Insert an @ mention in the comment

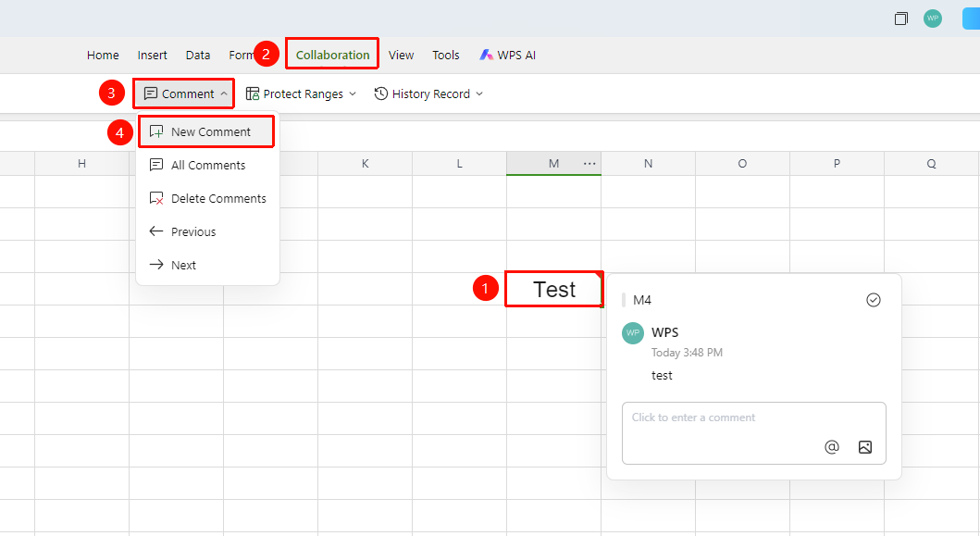831,447
